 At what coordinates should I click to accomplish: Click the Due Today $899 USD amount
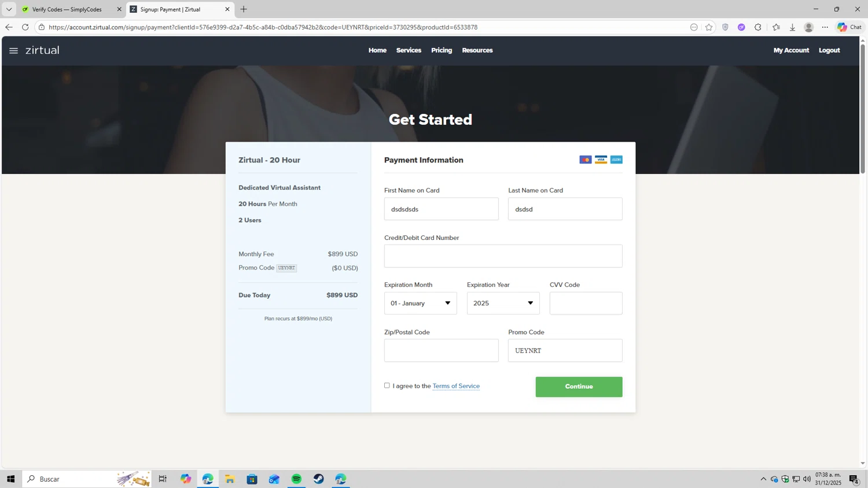(342, 295)
